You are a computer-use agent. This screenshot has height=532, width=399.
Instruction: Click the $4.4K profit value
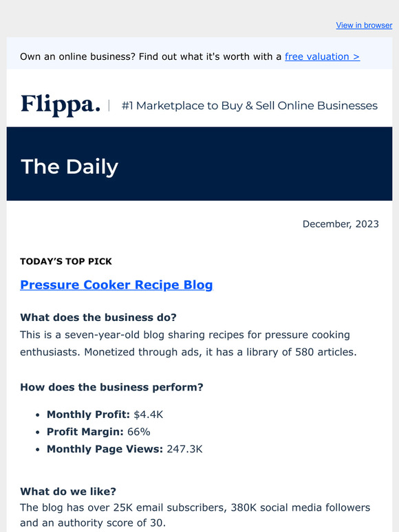point(149,414)
